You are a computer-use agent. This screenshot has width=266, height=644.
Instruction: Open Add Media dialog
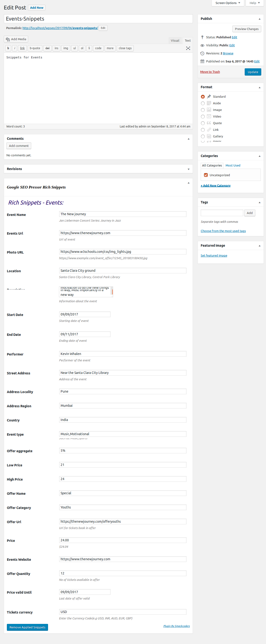[16, 39]
